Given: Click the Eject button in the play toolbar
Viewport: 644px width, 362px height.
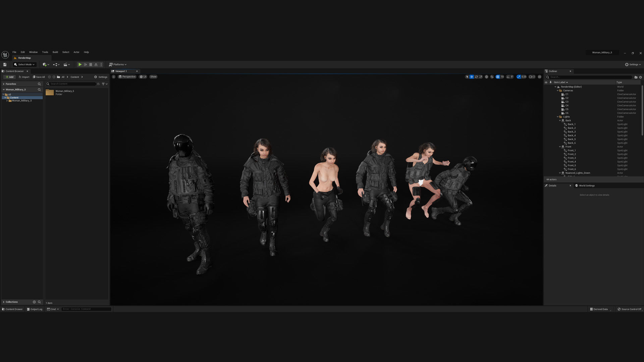Looking at the screenshot, I should 96,64.
